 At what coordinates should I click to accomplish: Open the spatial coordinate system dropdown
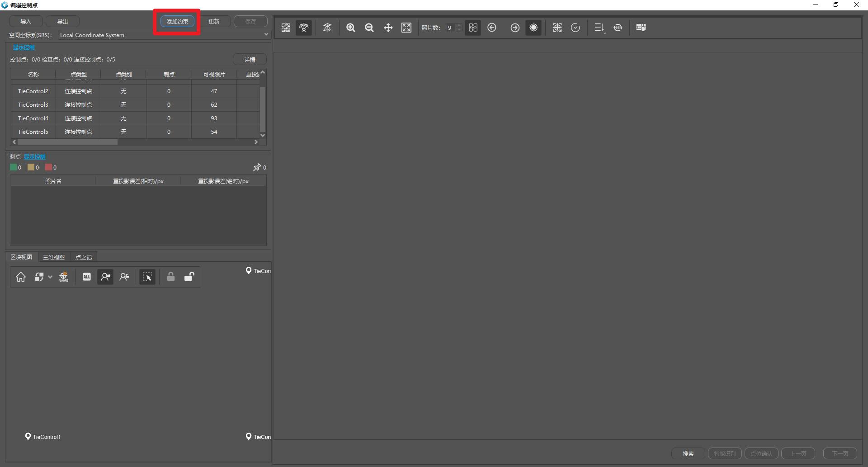click(x=164, y=35)
